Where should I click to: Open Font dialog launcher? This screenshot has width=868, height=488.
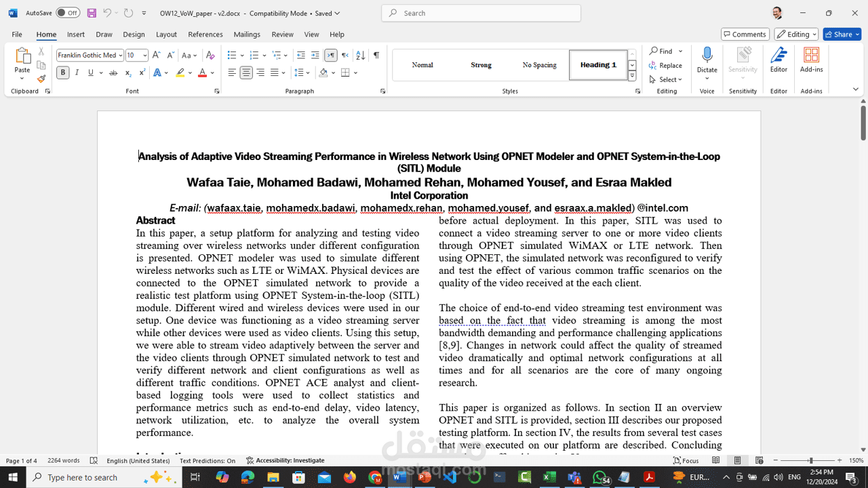point(217,91)
